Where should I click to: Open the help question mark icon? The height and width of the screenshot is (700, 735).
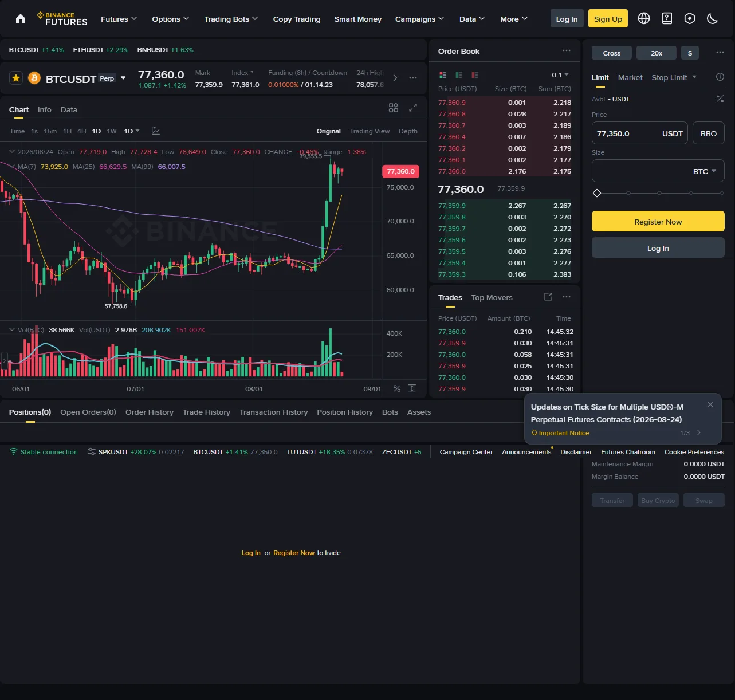click(667, 18)
